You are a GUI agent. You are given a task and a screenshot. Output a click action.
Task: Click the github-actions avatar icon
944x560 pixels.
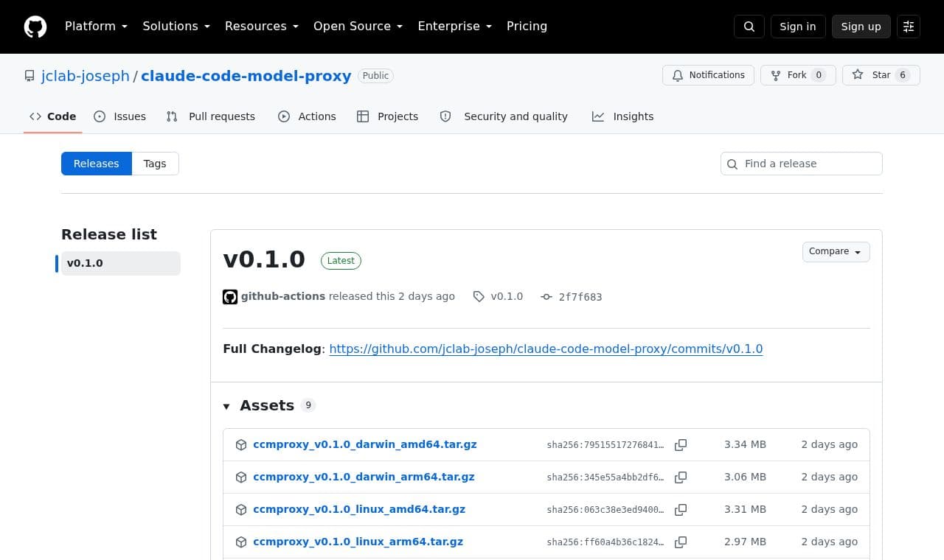(x=230, y=297)
